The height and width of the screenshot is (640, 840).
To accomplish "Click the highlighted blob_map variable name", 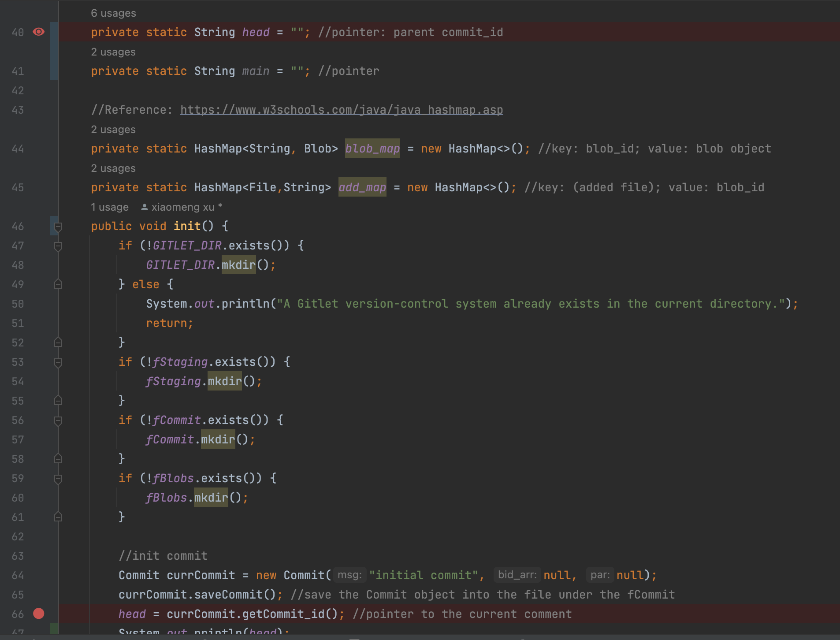I will point(372,149).
